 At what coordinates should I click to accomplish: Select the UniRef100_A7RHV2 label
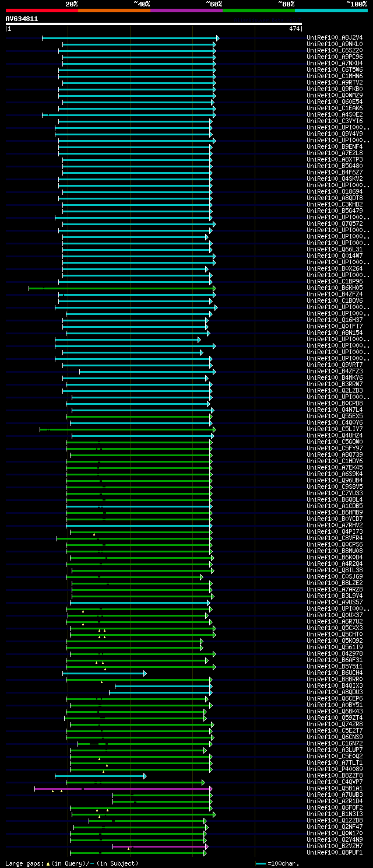click(x=335, y=526)
